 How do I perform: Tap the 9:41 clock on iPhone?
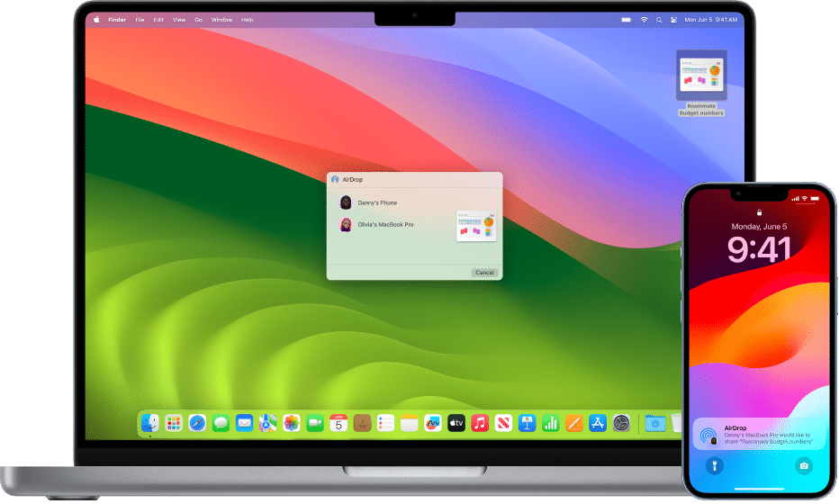[759, 250]
